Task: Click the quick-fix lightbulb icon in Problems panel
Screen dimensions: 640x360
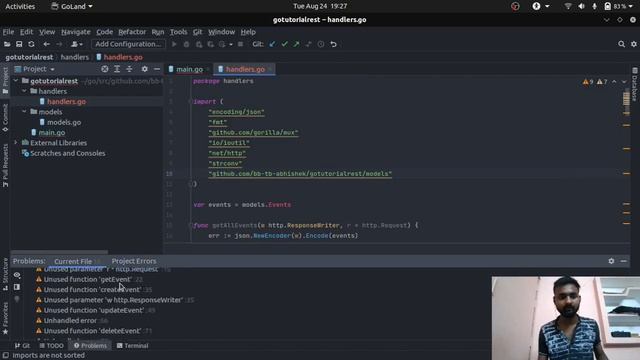Action: tap(17, 299)
